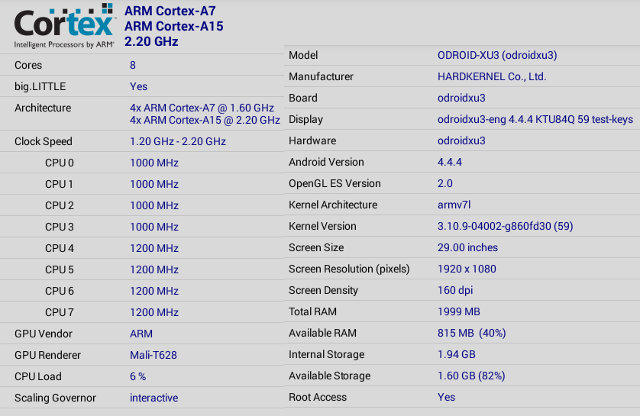Click the Internal Storage value '1.94 GB'
The height and width of the screenshot is (416, 640).
coord(456,354)
